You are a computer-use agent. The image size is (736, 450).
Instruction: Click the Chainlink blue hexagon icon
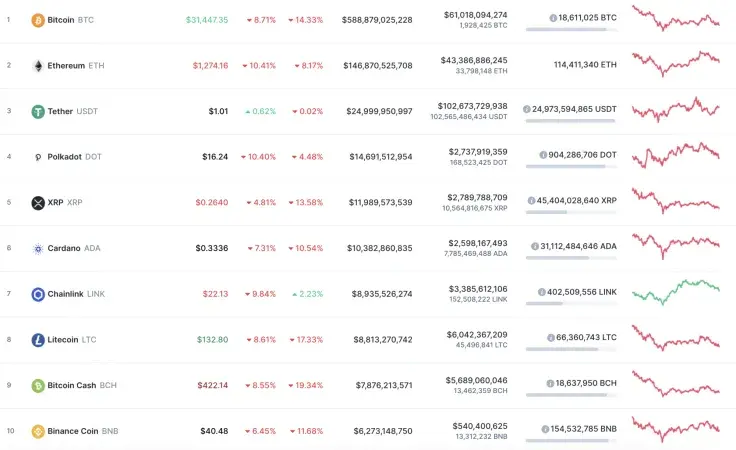[38, 294]
